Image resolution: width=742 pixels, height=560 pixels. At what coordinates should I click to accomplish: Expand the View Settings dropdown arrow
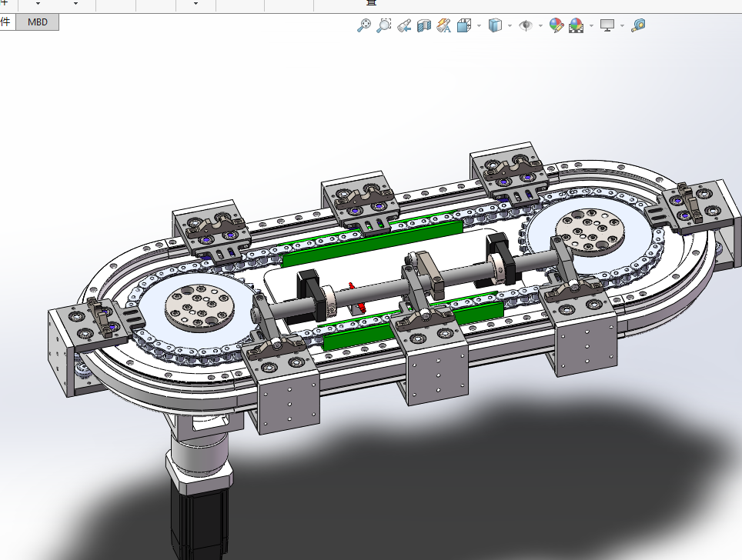coord(622,26)
